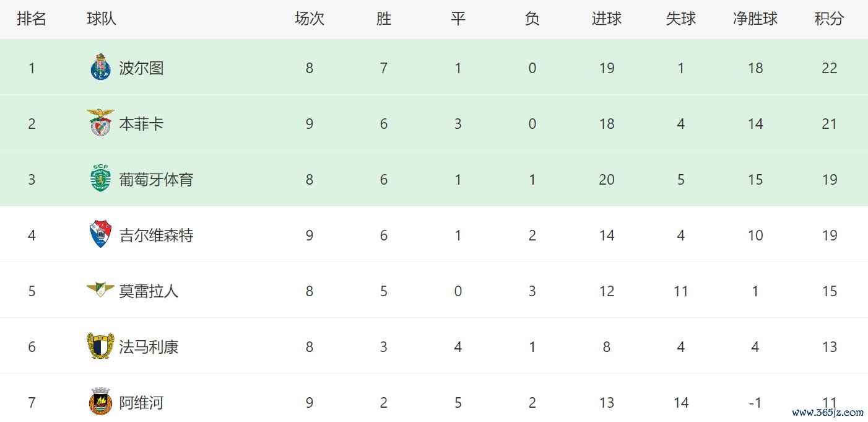Click the Rio Ave club crest
This screenshot has height=422, width=868.
click(100, 402)
